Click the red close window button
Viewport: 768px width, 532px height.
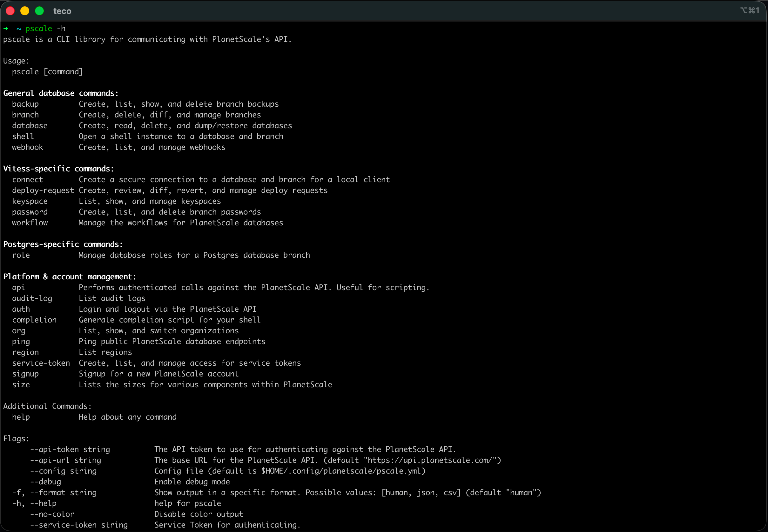(x=10, y=11)
